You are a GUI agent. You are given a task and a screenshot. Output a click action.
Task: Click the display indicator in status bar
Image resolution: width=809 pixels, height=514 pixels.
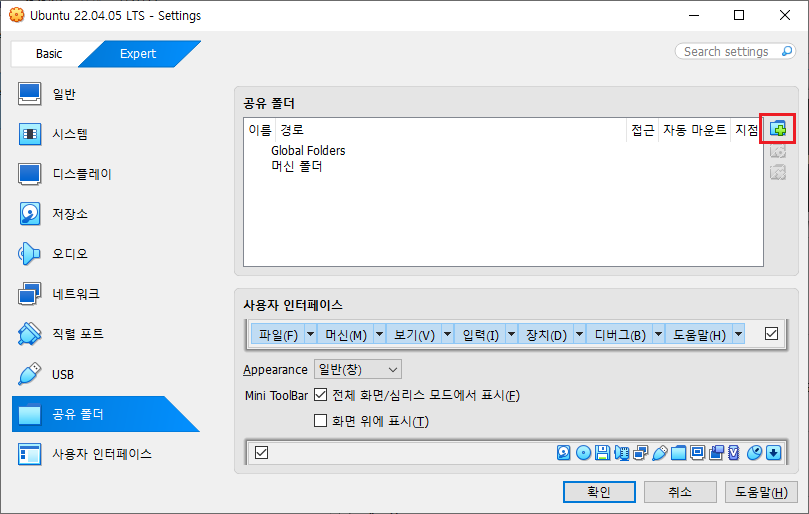[698, 453]
